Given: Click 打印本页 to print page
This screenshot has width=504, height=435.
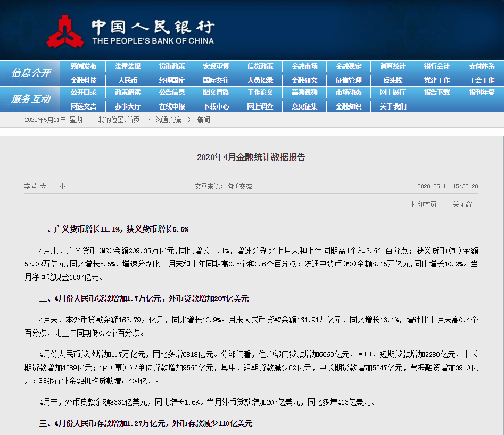Looking at the screenshot, I should point(424,204).
